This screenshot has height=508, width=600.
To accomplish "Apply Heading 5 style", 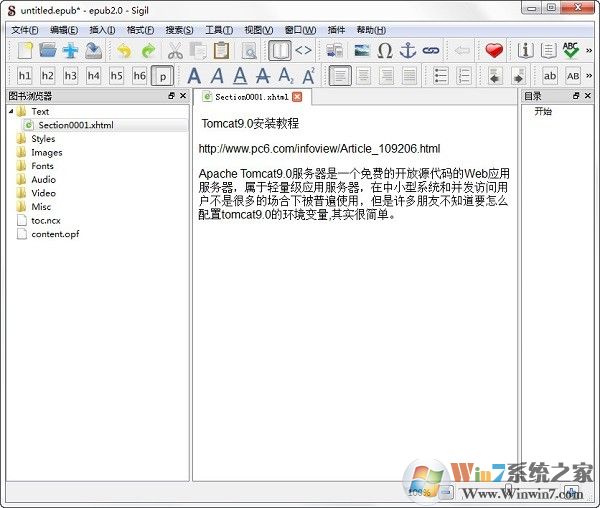I will point(116,76).
